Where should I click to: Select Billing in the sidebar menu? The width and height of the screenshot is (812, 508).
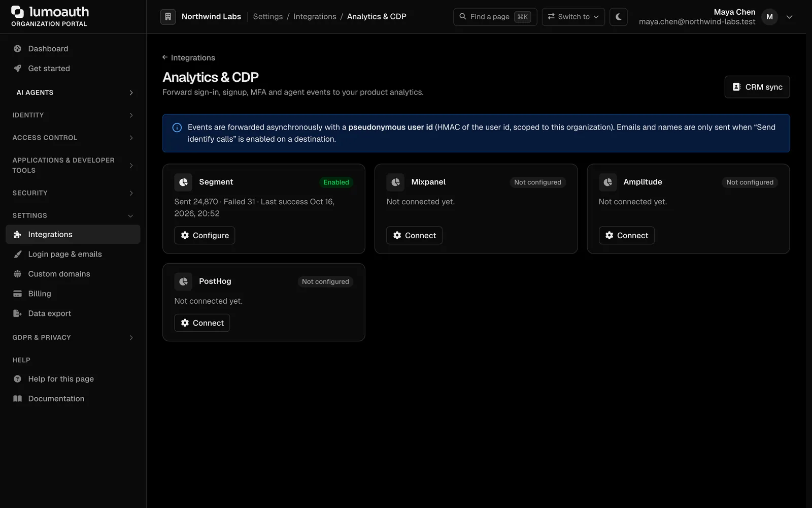pyautogui.click(x=73, y=294)
